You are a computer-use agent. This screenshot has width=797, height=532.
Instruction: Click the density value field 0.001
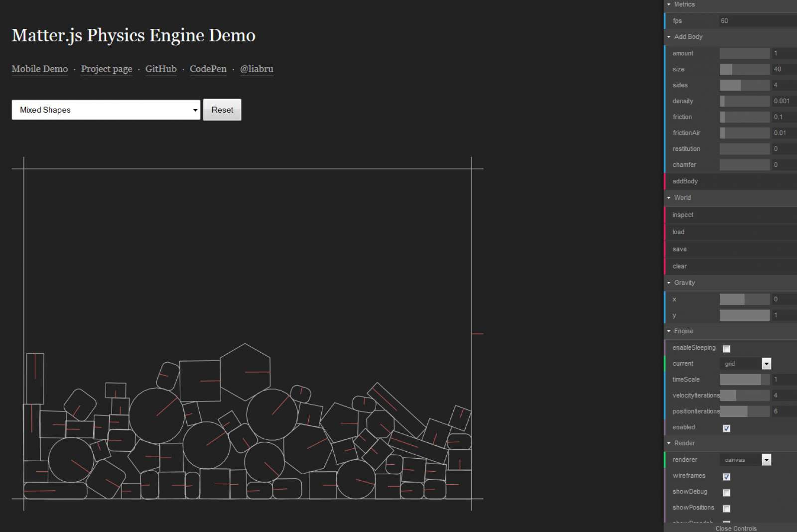pyautogui.click(x=784, y=101)
